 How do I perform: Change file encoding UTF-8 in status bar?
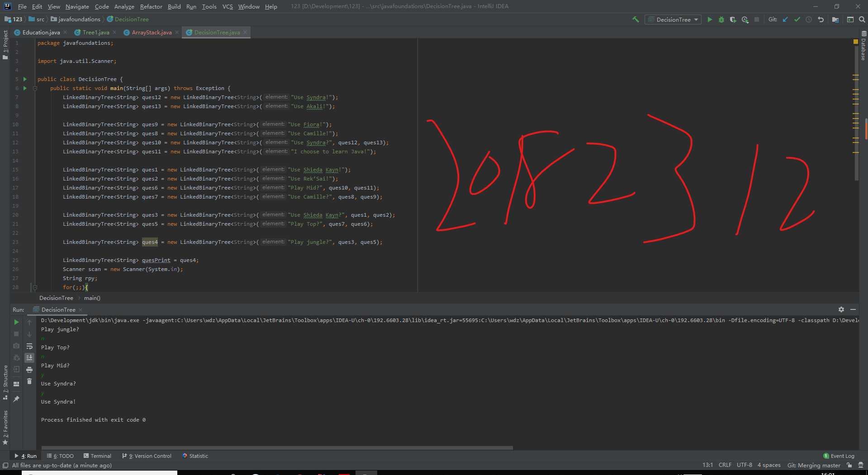[x=744, y=465]
